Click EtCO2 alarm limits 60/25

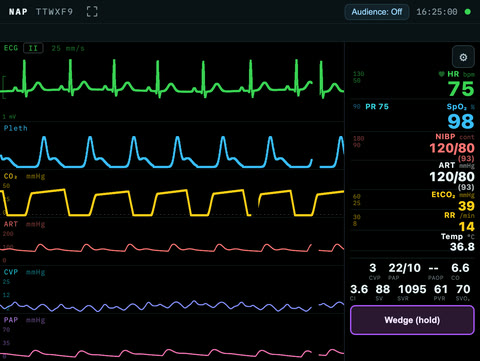click(357, 200)
